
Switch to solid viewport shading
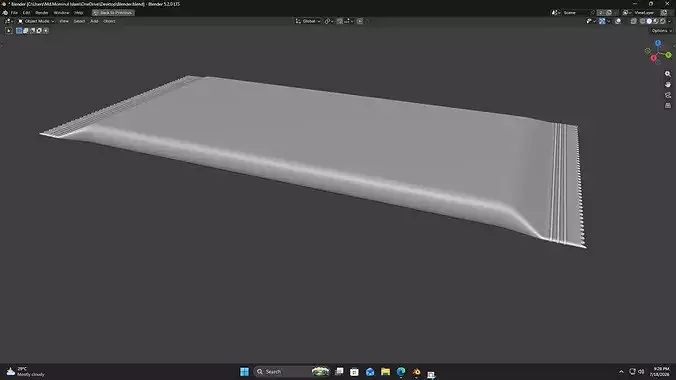click(649, 21)
